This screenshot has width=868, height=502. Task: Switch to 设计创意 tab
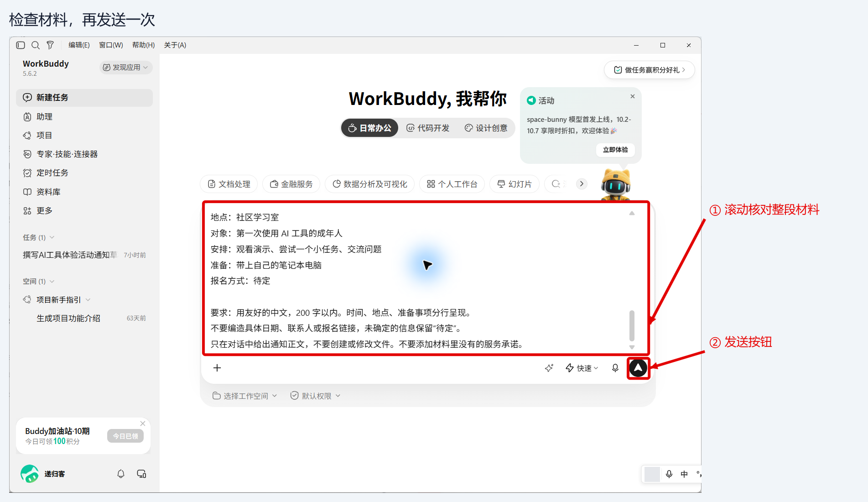486,128
